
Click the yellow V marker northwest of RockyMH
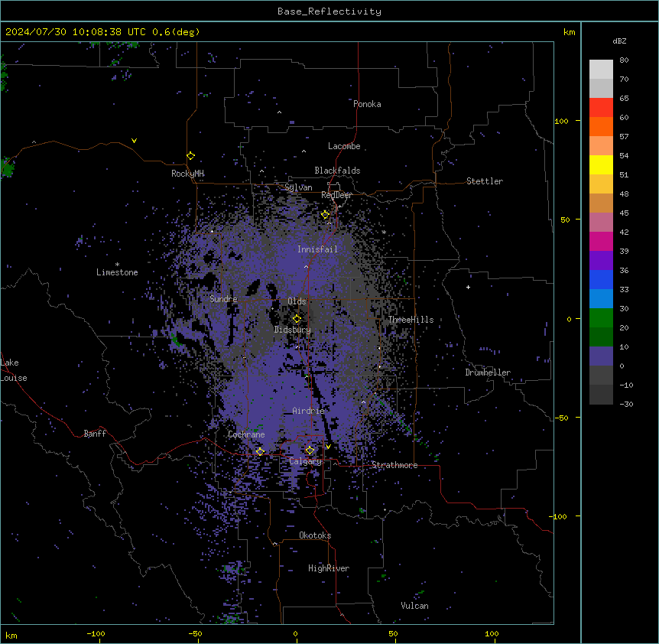[x=134, y=141]
